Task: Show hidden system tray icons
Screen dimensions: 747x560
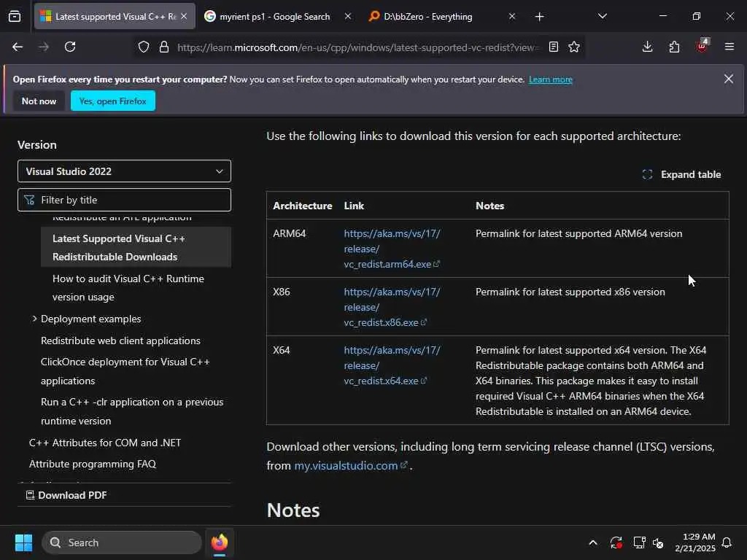Action: click(x=593, y=542)
